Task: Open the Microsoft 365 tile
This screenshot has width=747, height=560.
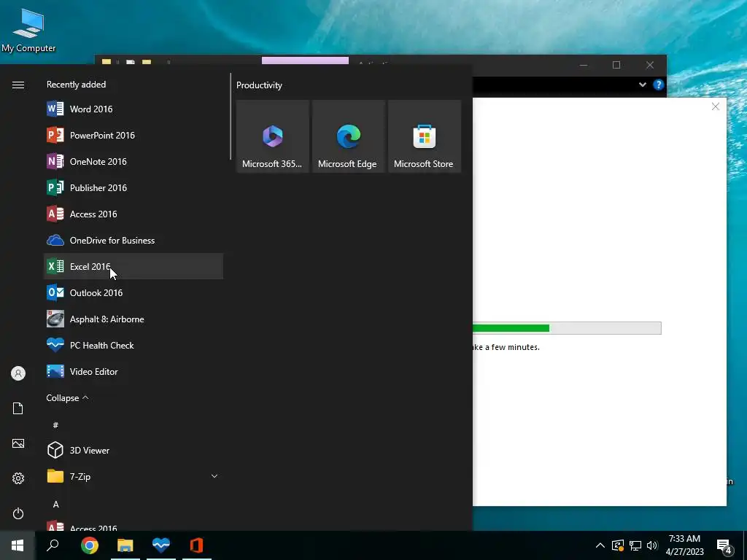Action: point(273,136)
